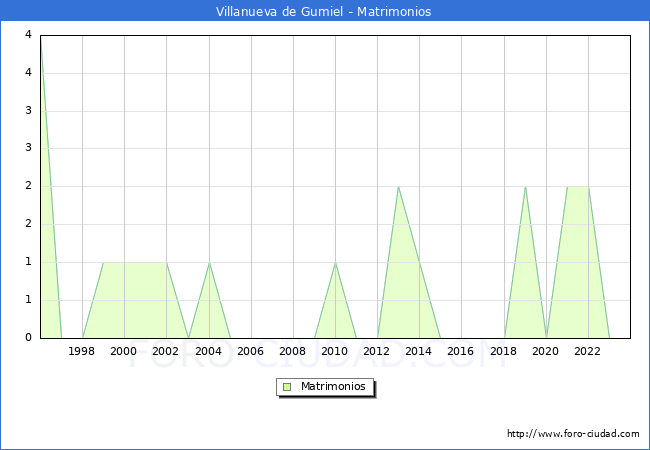Select the 2006 x-axis year label
Screen dimensions: 650x450
(x=250, y=351)
